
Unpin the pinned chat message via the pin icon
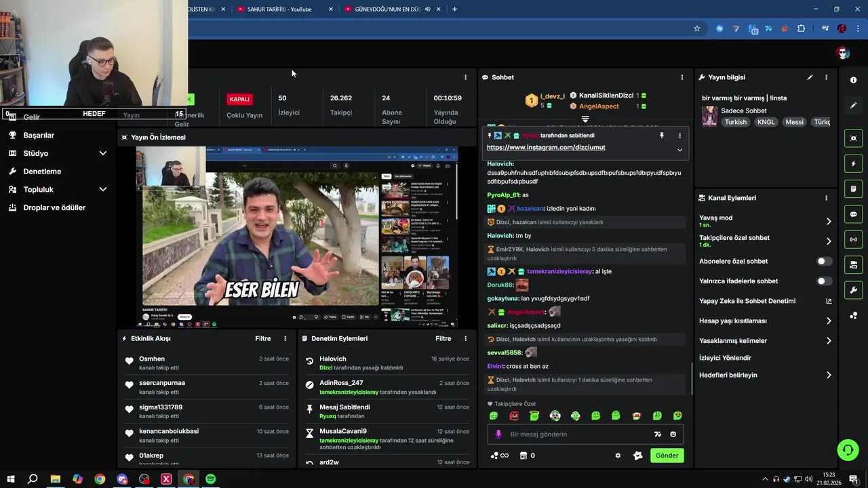[661, 136]
